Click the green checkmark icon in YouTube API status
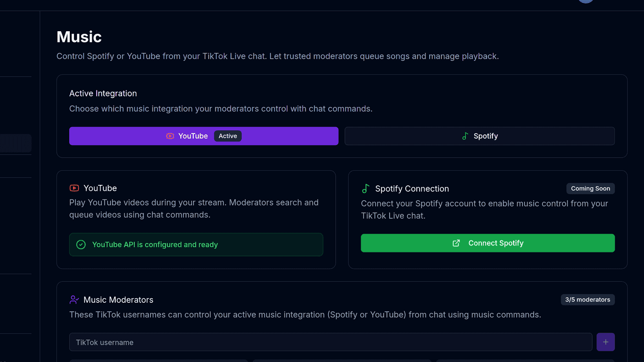Screen dimensions: 644x362 (81, 245)
